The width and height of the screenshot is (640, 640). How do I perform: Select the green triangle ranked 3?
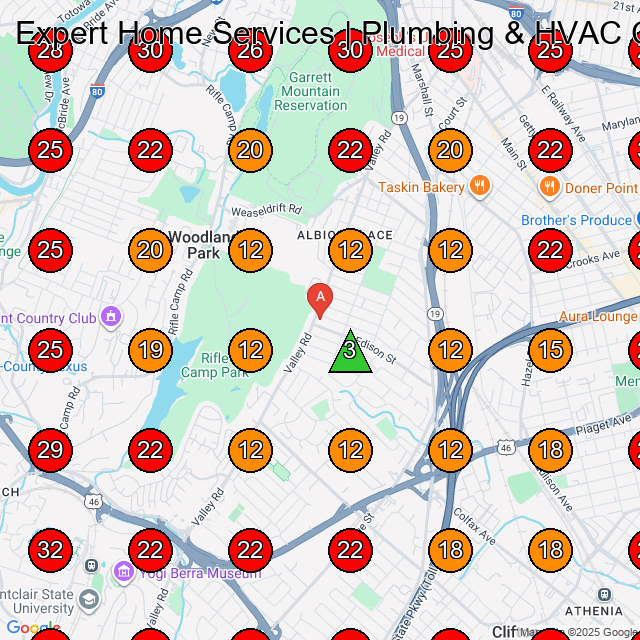coord(350,353)
